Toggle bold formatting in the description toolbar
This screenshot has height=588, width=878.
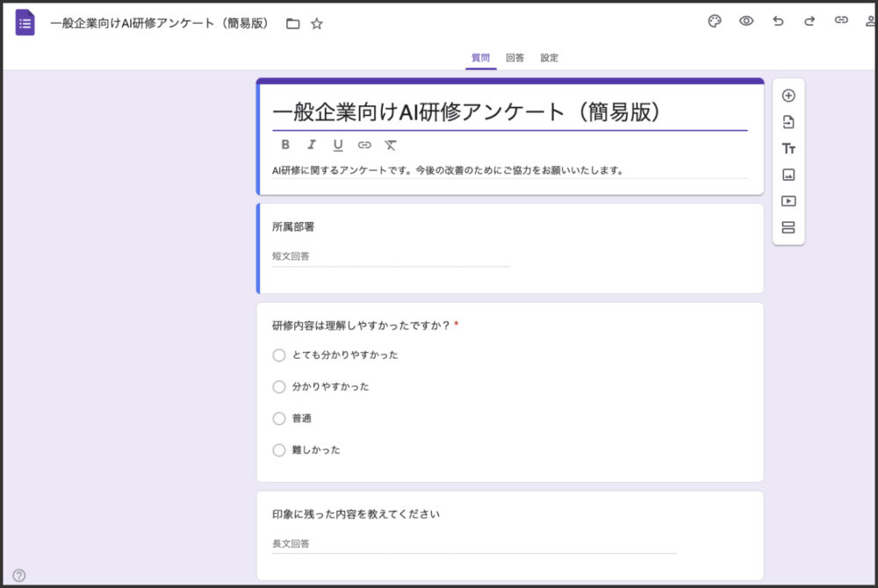point(284,145)
